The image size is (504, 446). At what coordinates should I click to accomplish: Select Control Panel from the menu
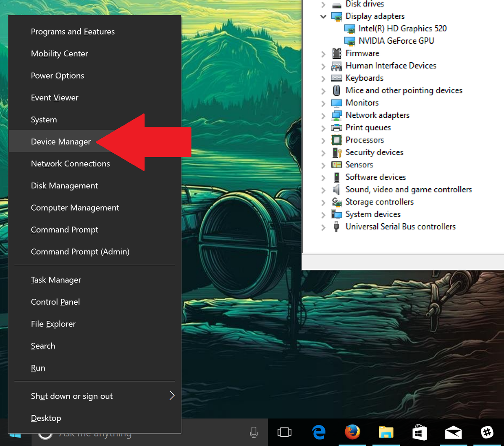click(x=55, y=302)
